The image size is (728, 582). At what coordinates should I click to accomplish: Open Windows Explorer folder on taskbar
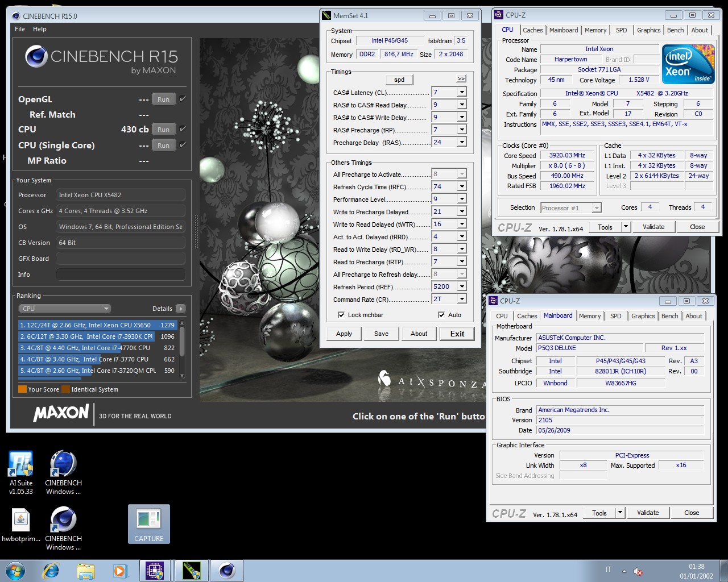point(86,571)
